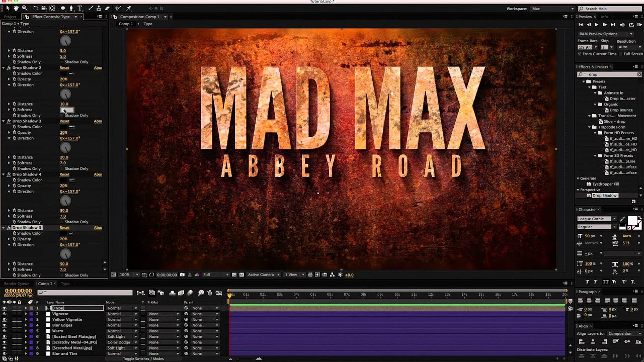
Task: Toggle Motion Blur enable switch in timeline
Action: point(190,293)
